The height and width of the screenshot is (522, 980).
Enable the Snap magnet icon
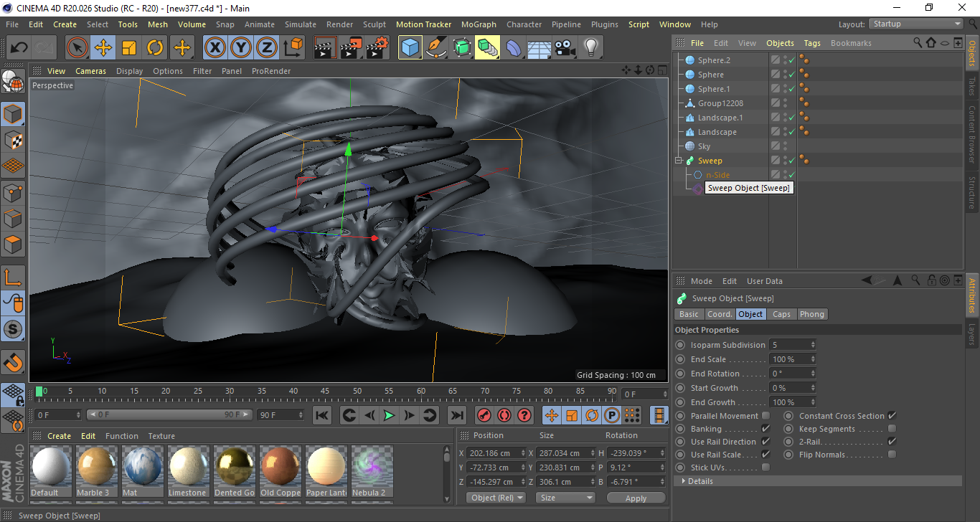click(14, 362)
